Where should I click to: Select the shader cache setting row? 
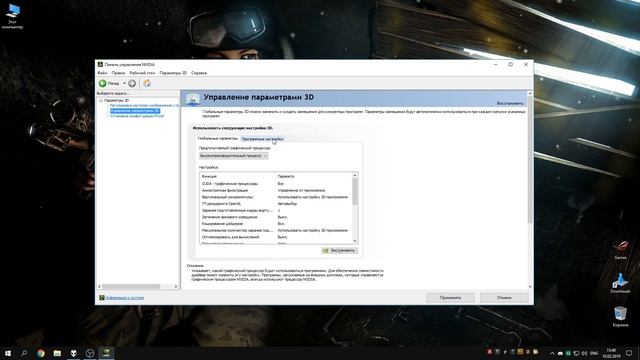coord(276,224)
